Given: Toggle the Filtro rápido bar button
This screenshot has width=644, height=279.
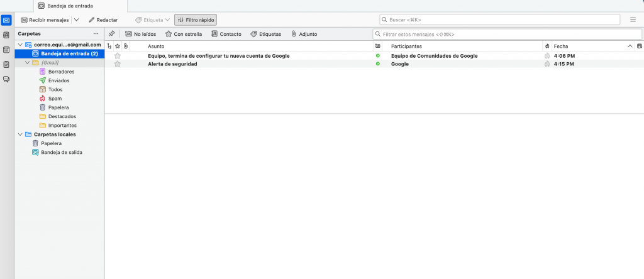Looking at the screenshot, I should point(196,19).
